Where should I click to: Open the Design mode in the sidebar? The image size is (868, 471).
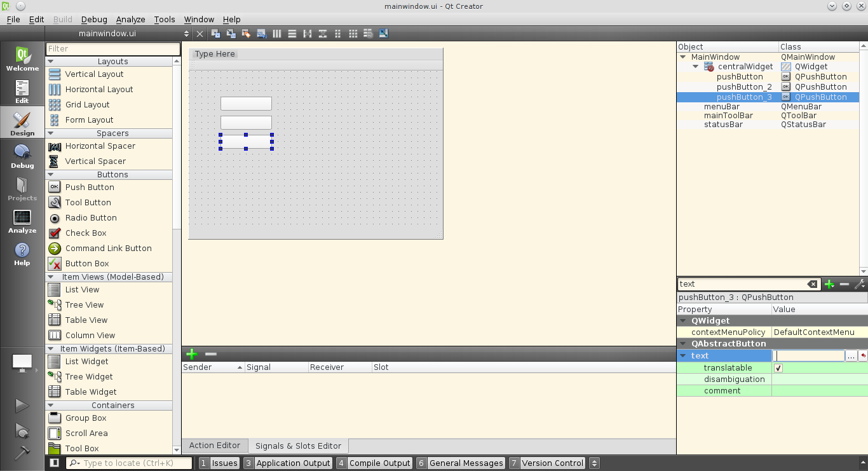22,123
